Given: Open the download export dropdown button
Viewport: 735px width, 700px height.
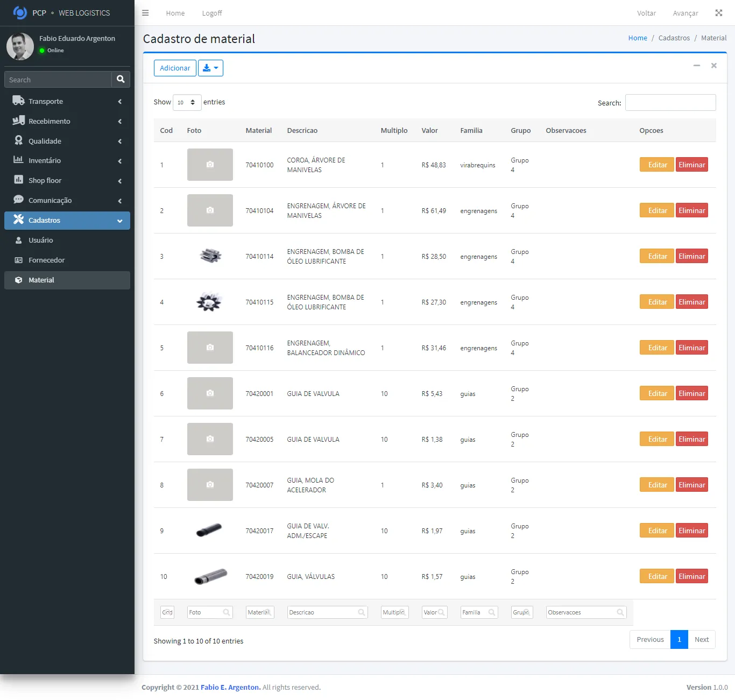Looking at the screenshot, I should pyautogui.click(x=210, y=68).
